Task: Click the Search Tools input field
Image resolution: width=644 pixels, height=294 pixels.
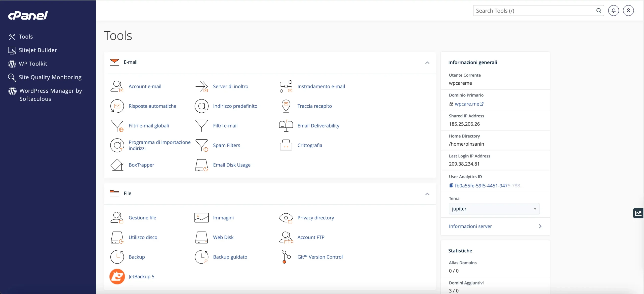Action: (x=535, y=11)
